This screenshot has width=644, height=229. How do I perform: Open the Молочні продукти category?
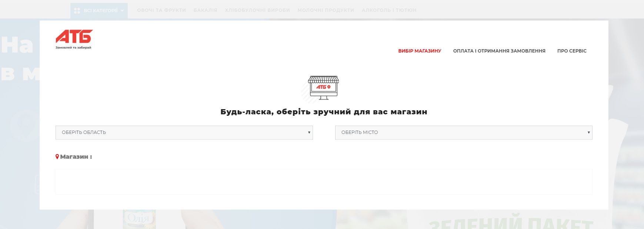point(326,10)
